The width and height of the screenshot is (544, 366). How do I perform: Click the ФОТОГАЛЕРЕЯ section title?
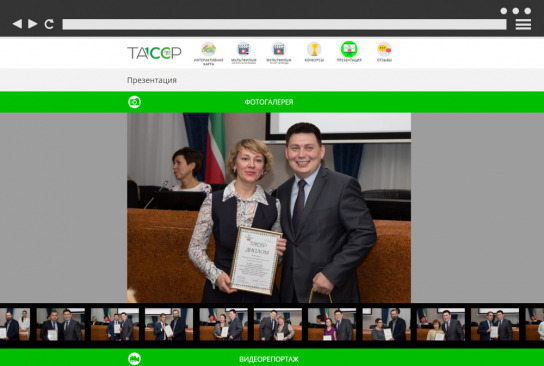[269, 102]
